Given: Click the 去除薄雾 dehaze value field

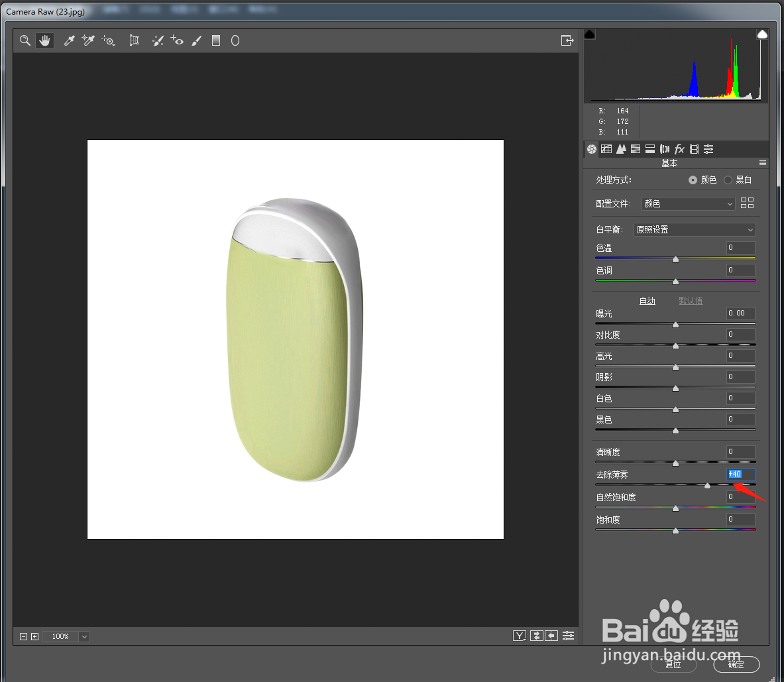Looking at the screenshot, I should [x=740, y=474].
